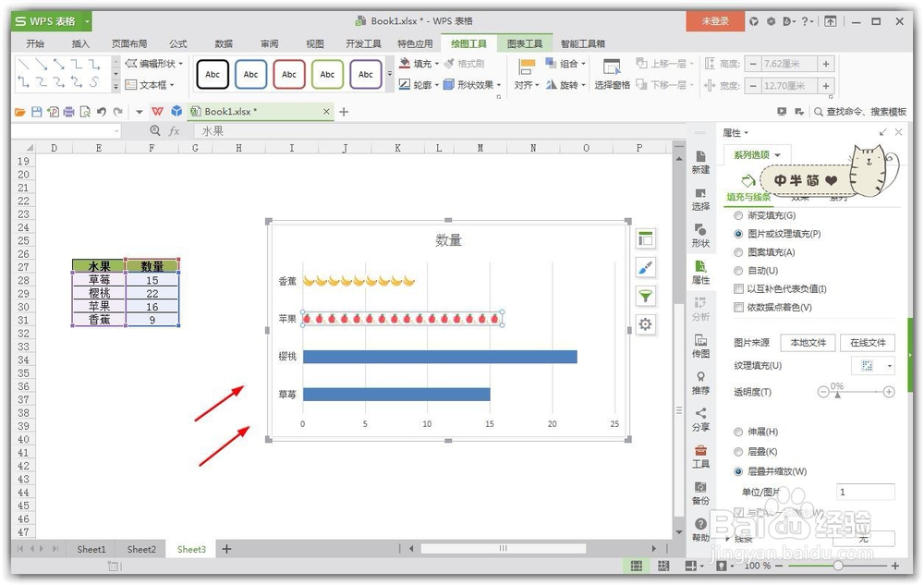Click the 单位/图片 input field
This screenshot has width=924, height=585.
pyautogui.click(x=865, y=492)
